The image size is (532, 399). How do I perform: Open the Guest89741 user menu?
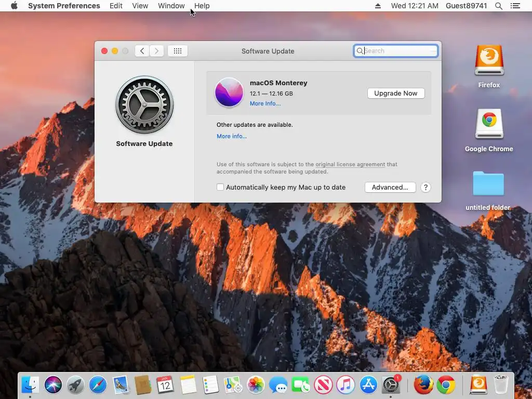(466, 6)
